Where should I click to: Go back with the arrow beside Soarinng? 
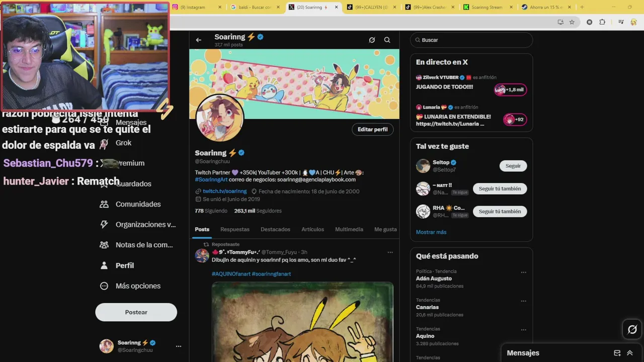tap(199, 40)
